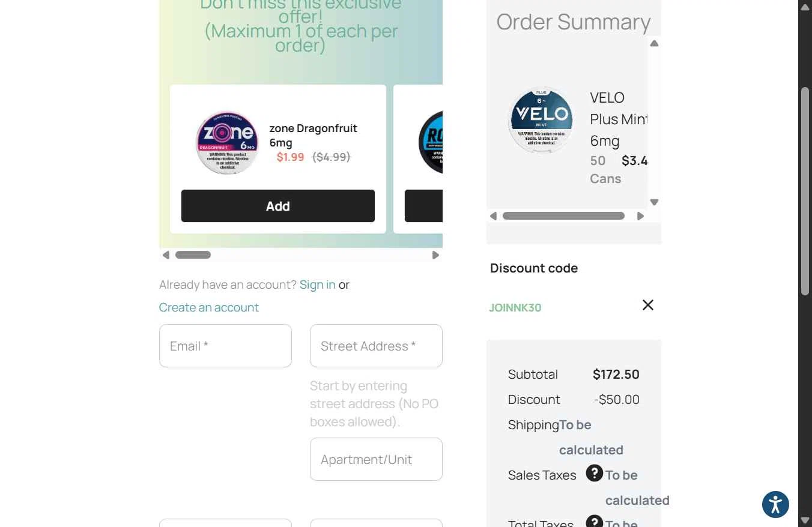Open the Create an account link
The width and height of the screenshot is (812, 527).
coord(208,307)
